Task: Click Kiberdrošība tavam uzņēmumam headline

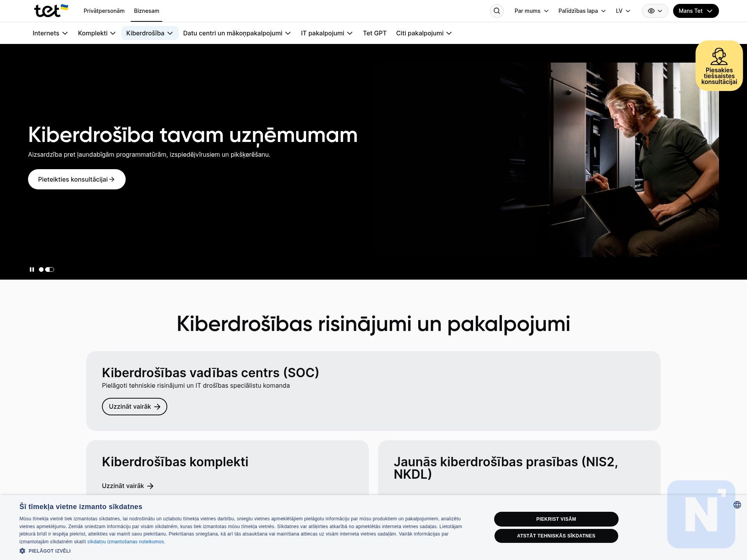Action: [x=193, y=135]
